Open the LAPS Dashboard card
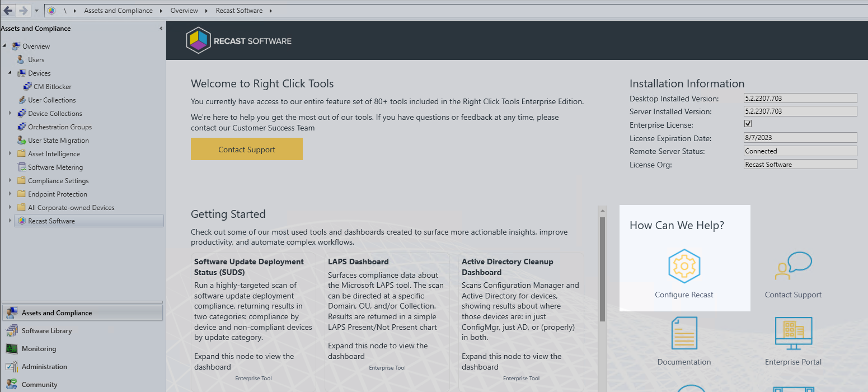 387,322
